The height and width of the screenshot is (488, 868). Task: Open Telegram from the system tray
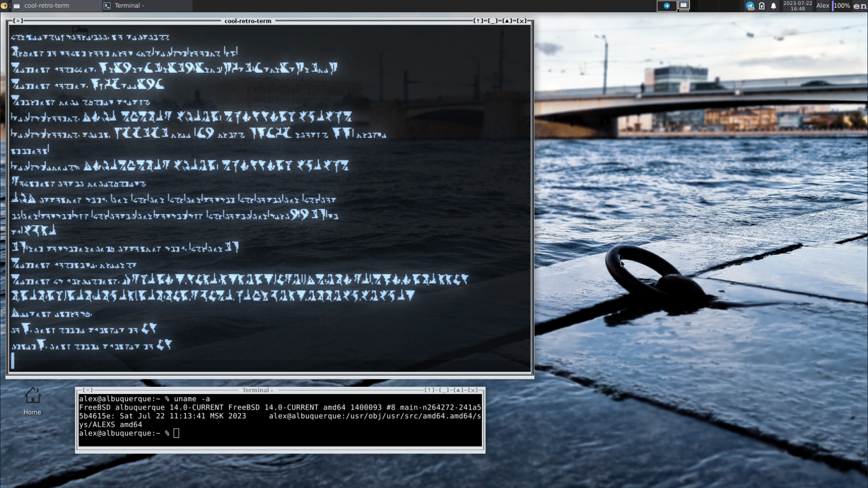[749, 6]
